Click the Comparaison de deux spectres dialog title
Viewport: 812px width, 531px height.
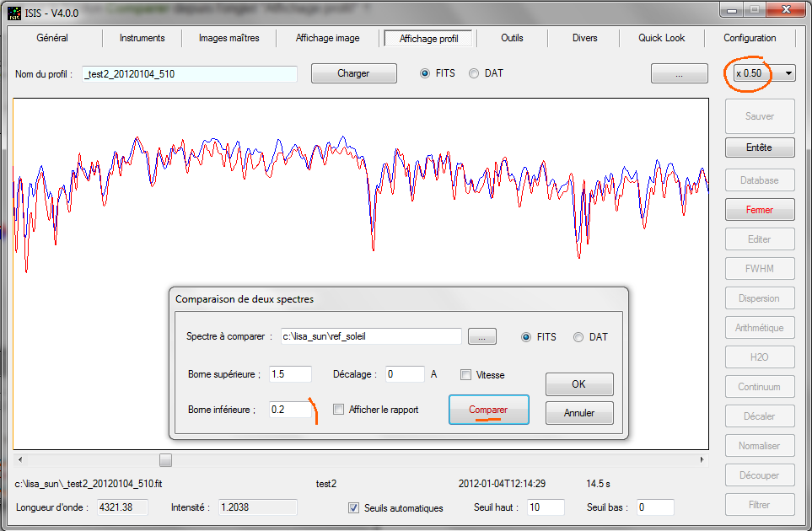point(245,299)
